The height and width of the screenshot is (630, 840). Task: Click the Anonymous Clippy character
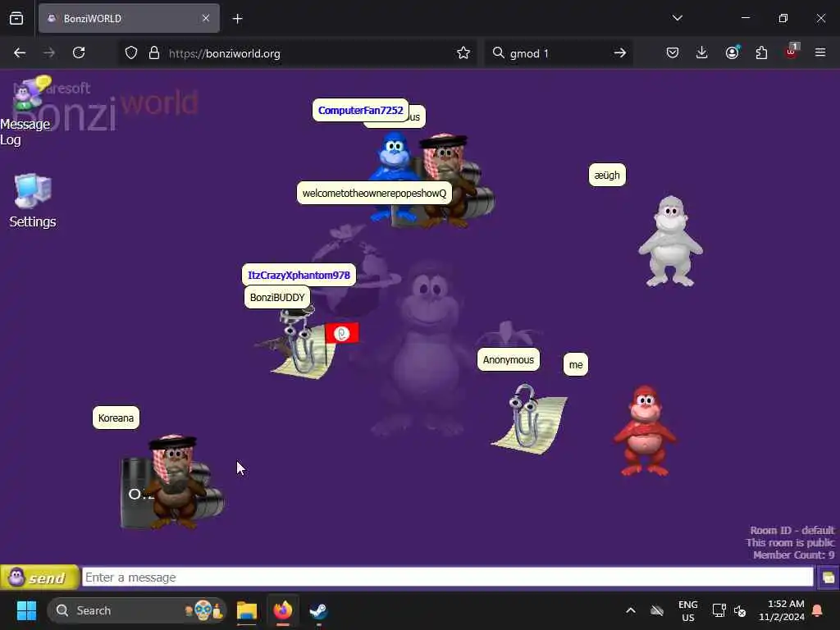529,419
